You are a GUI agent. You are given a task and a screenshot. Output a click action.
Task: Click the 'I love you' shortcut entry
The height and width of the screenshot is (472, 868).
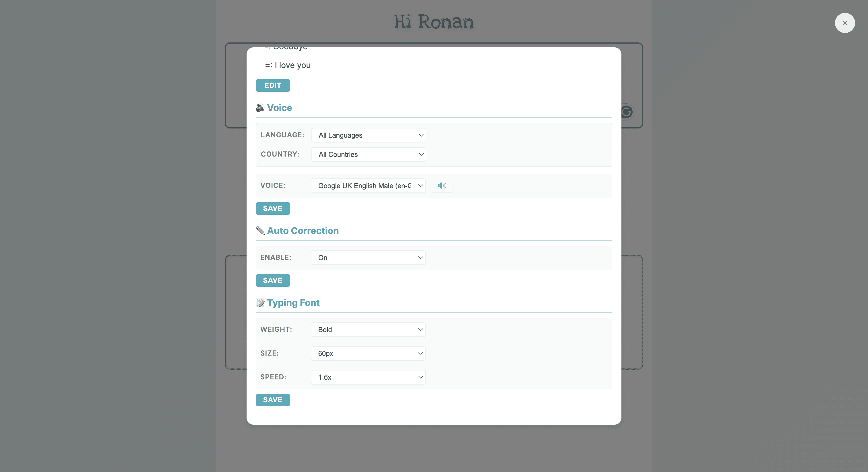click(292, 65)
